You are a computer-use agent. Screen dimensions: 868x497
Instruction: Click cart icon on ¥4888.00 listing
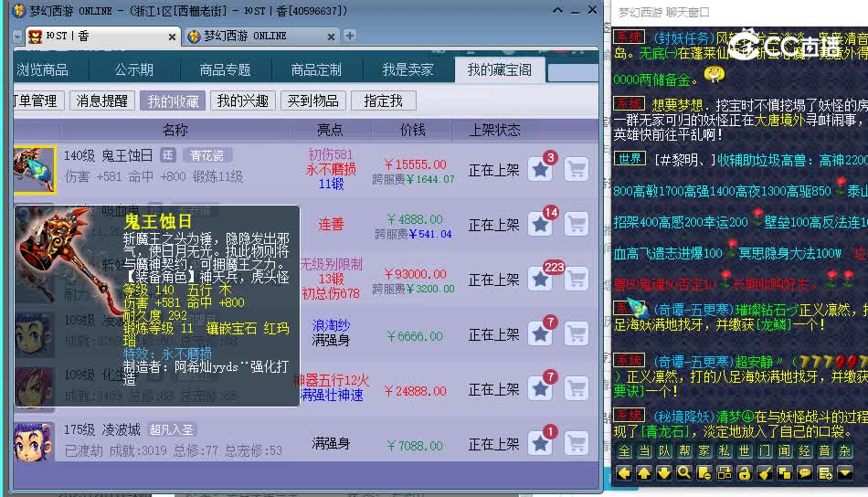[577, 224]
